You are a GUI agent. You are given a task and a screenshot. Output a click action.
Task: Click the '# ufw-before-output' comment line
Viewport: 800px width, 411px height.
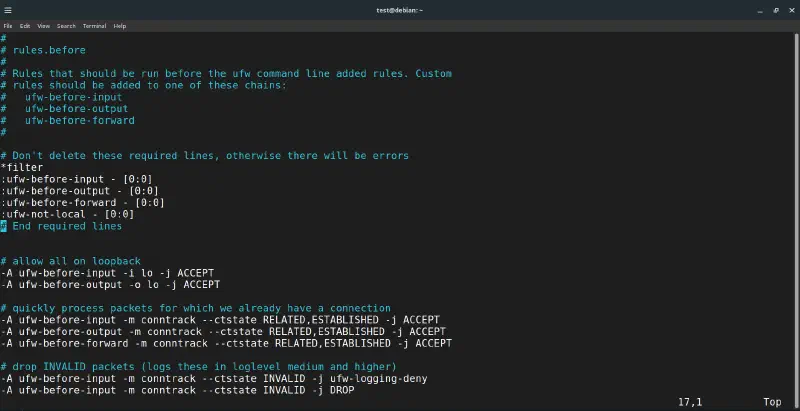(x=64, y=109)
